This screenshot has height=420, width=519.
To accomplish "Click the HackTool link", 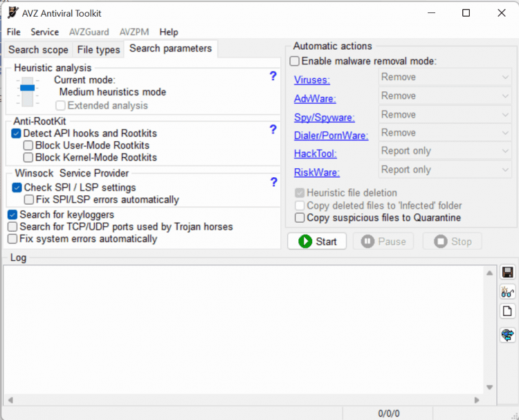I will (315, 154).
